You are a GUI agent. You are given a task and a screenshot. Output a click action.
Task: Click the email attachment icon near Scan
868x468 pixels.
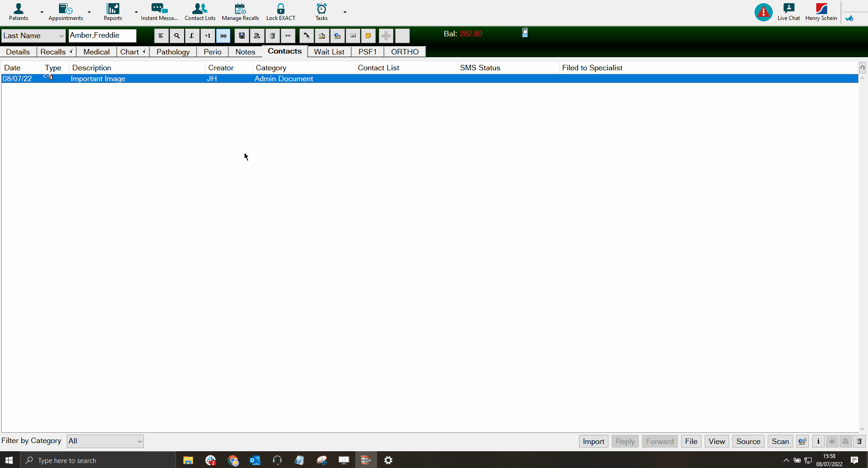click(x=803, y=441)
